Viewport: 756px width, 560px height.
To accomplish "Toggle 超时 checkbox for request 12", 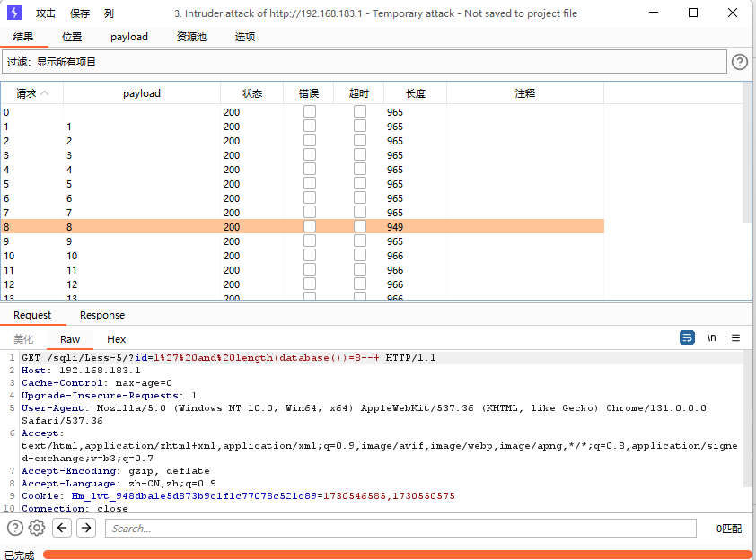I will pos(360,284).
